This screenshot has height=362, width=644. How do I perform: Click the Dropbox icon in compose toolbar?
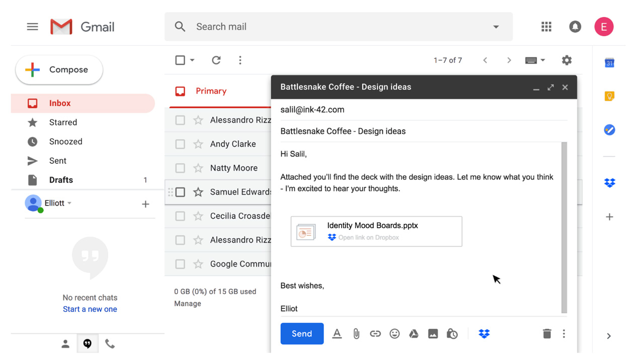pos(484,334)
